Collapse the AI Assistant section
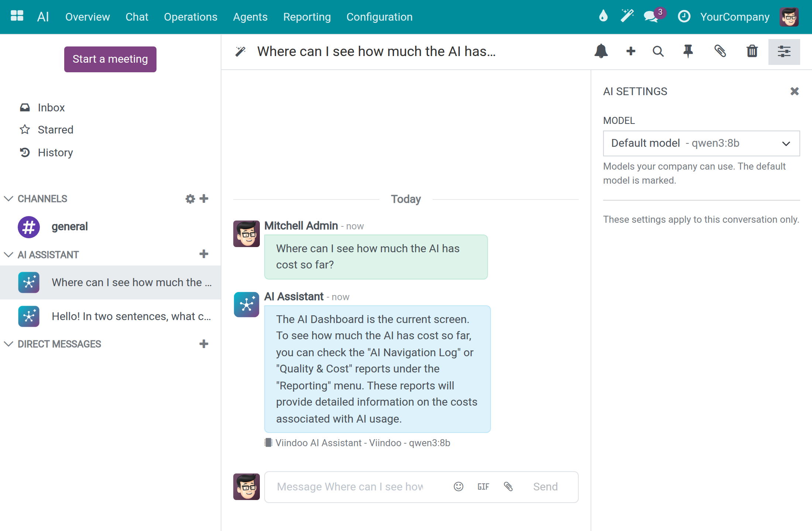The height and width of the screenshot is (531, 812). [x=8, y=255]
